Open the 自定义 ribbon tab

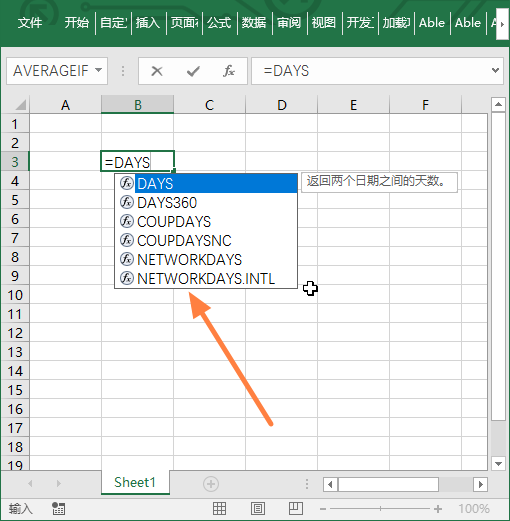point(113,23)
